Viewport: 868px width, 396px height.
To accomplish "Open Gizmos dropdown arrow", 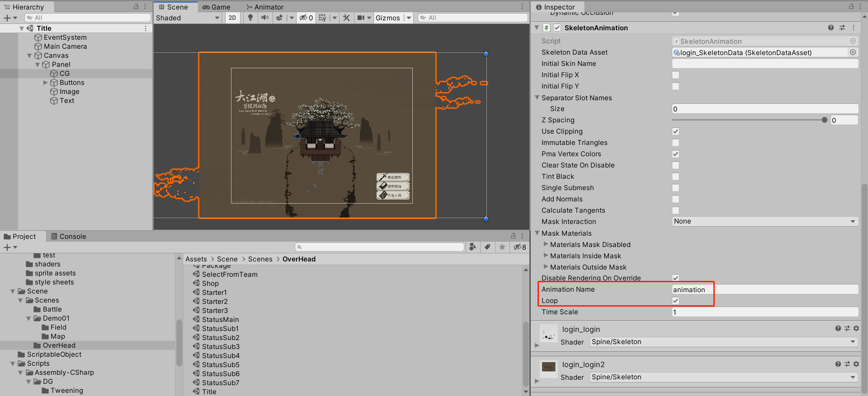I will point(409,18).
